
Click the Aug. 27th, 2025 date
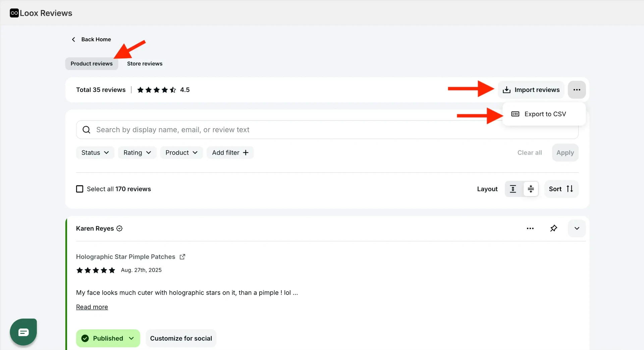point(141,270)
